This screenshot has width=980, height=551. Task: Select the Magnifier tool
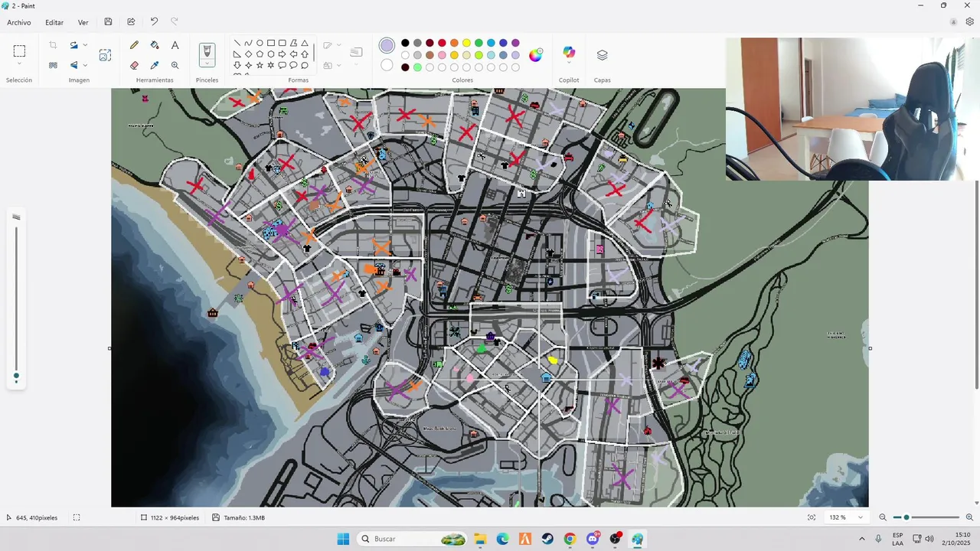(x=175, y=65)
